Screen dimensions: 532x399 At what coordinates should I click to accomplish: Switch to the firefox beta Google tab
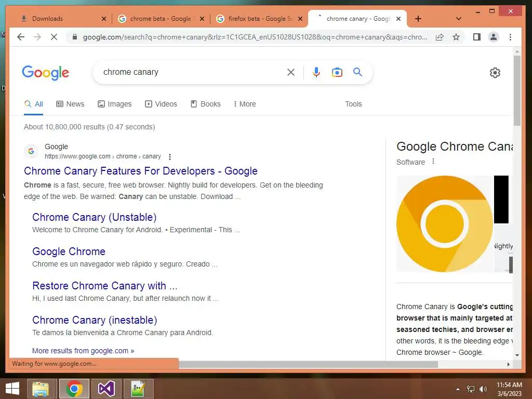[259, 19]
